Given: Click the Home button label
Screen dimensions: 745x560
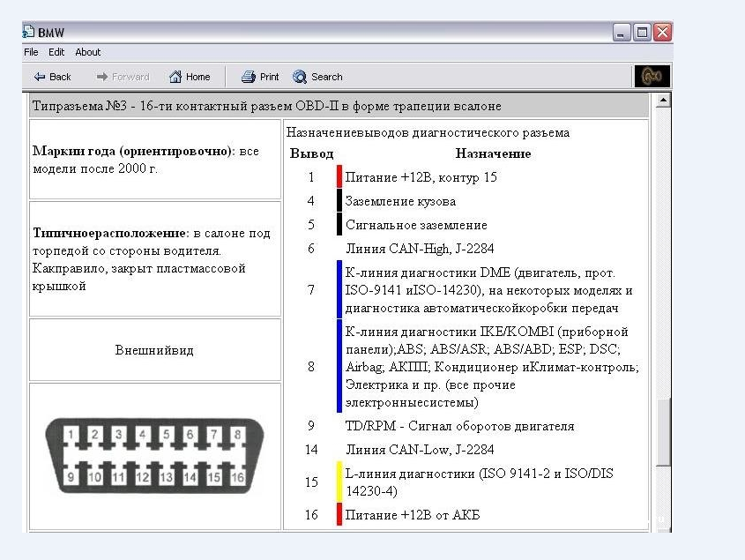Looking at the screenshot, I should 197,77.
